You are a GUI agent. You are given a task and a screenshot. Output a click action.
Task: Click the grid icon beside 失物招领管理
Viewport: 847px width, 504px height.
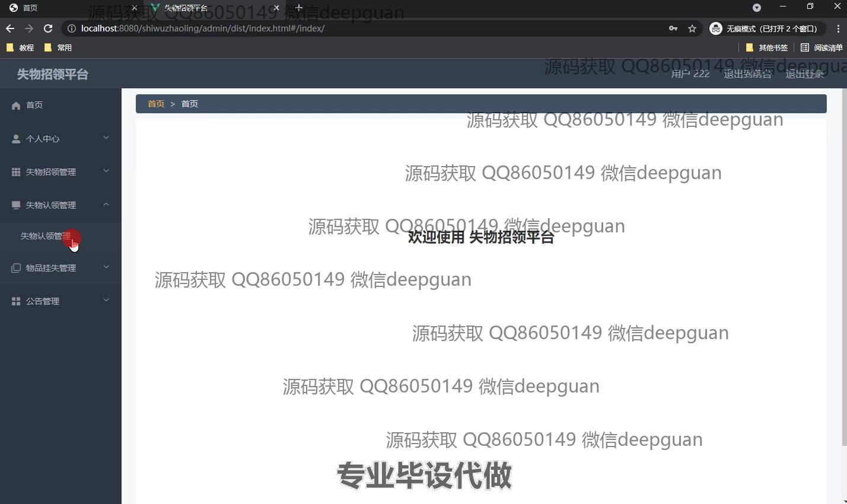click(x=16, y=172)
